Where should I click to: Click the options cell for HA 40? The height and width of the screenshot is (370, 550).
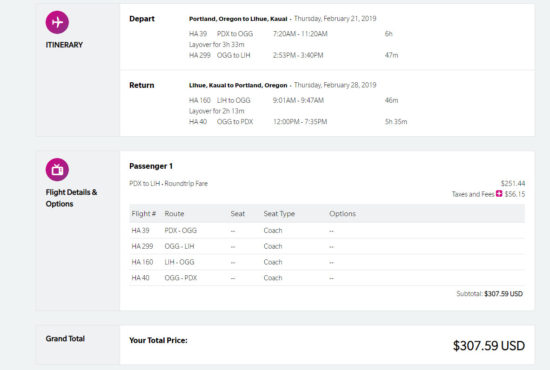pyautogui.click(x=331, y=278)
